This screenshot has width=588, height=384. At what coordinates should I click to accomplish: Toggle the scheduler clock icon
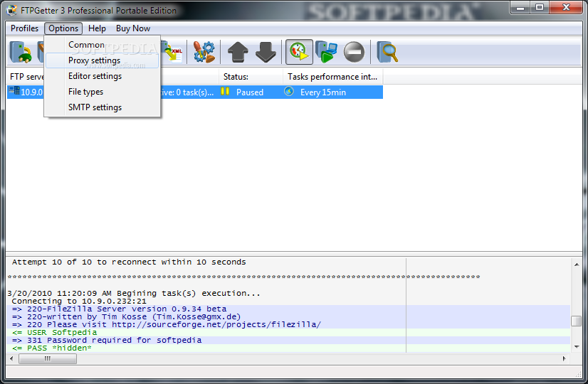299,52
